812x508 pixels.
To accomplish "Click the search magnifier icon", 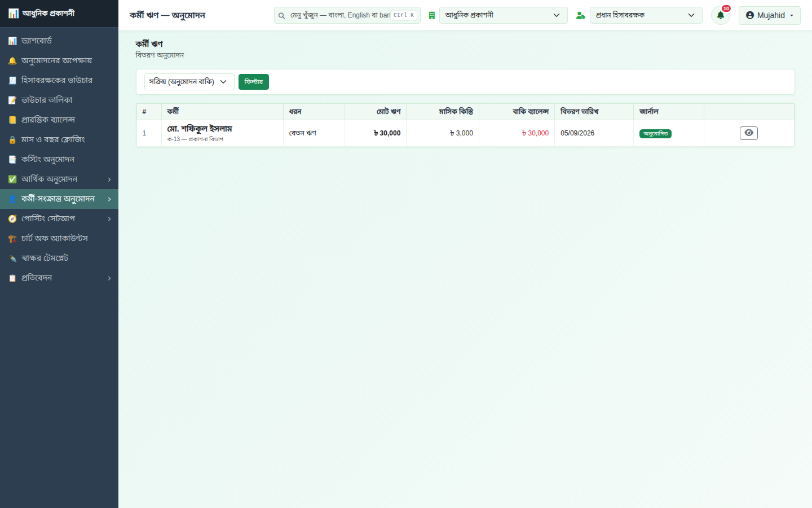I will pyautogui.click(x=281, y=16).
